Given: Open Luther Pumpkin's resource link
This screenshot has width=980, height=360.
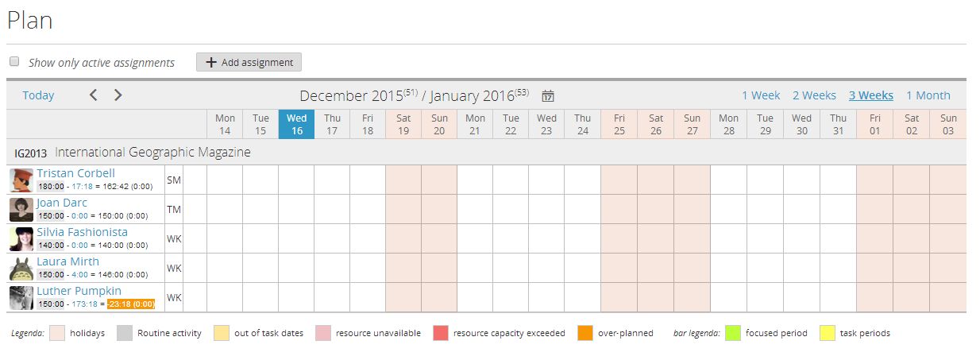Looking at the screenshot, I should [x=79, y=291].
